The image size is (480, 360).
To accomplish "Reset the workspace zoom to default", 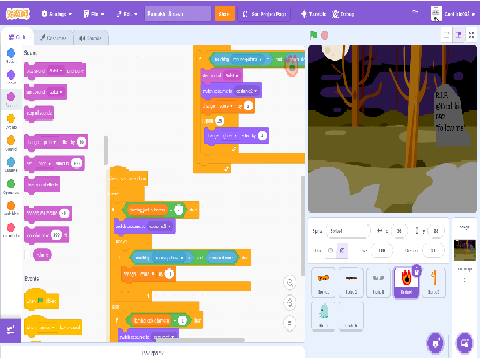I will pyautogui.click(x=290, y=323).
